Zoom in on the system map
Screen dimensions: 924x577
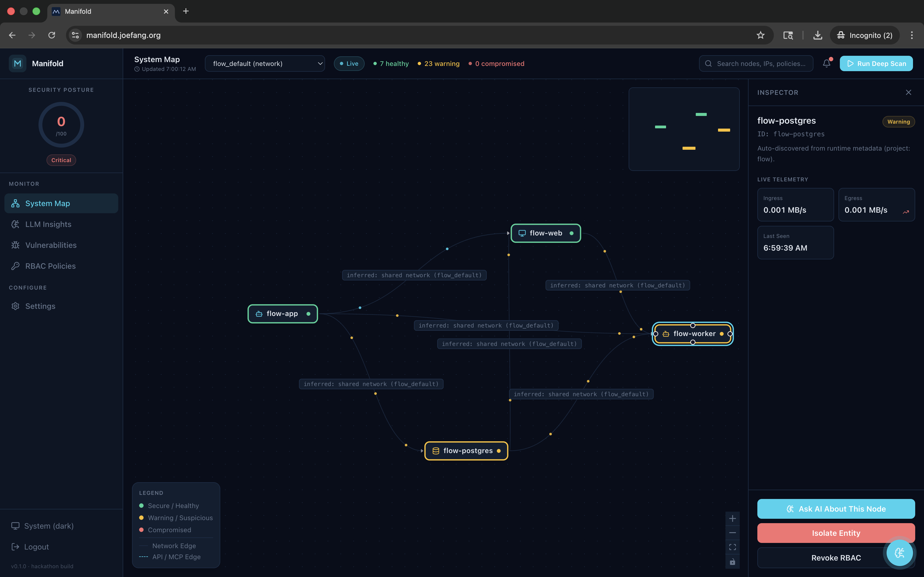[732, 519]
